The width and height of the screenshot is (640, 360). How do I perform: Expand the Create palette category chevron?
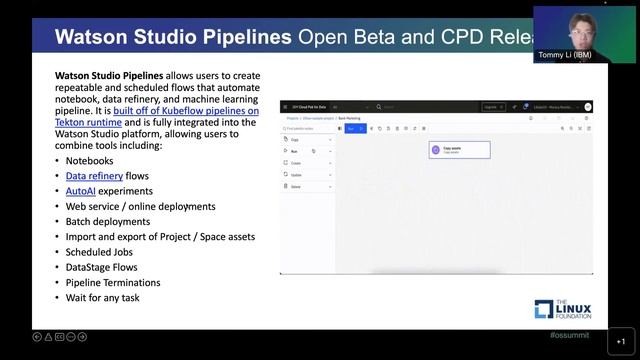coord(330,163)
